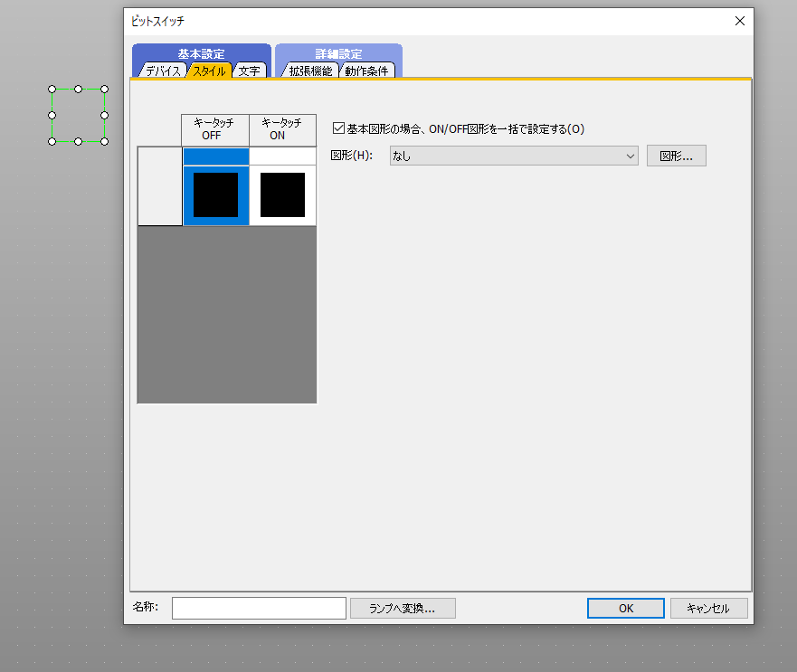The height and width of the screenshot is (672, 797).
Task: Click the 詳細設定 tab group header
Action: click(x=338, y=53)
